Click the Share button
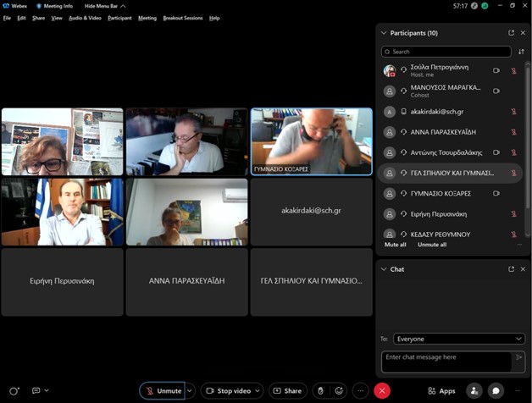Screen dimensions: 532x403 [287, 390]
